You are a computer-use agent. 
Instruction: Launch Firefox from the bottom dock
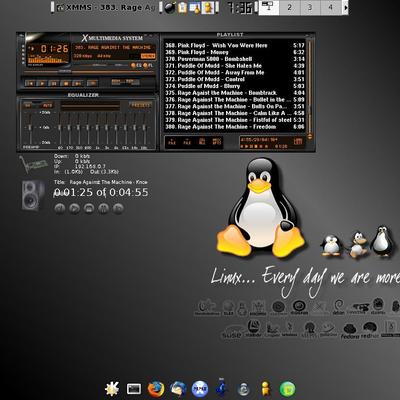(156, 389)
